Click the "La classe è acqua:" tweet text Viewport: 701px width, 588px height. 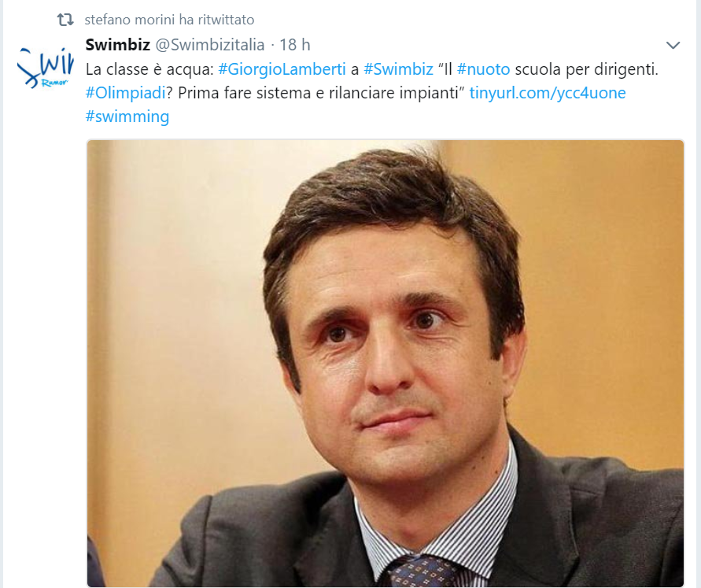(x=149, y=69)
